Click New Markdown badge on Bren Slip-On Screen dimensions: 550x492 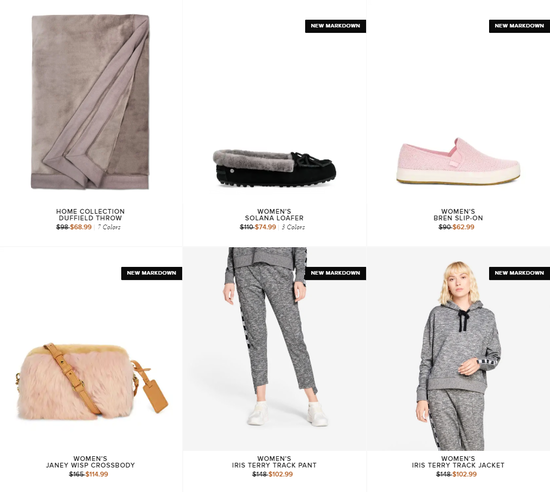[x=519, y=26]
